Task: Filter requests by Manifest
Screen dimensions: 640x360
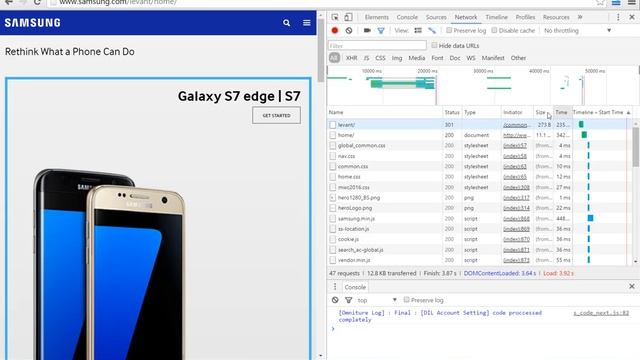Action: point(493,58)
